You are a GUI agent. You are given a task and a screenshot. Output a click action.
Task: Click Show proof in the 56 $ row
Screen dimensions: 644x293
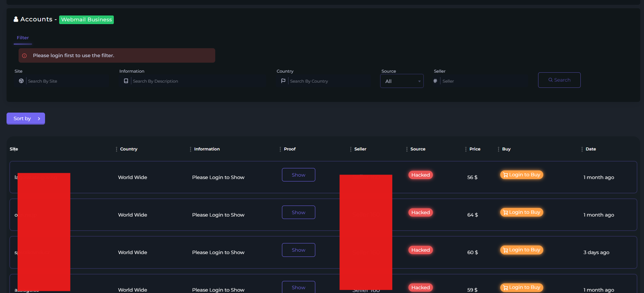(x=298, y=175)
